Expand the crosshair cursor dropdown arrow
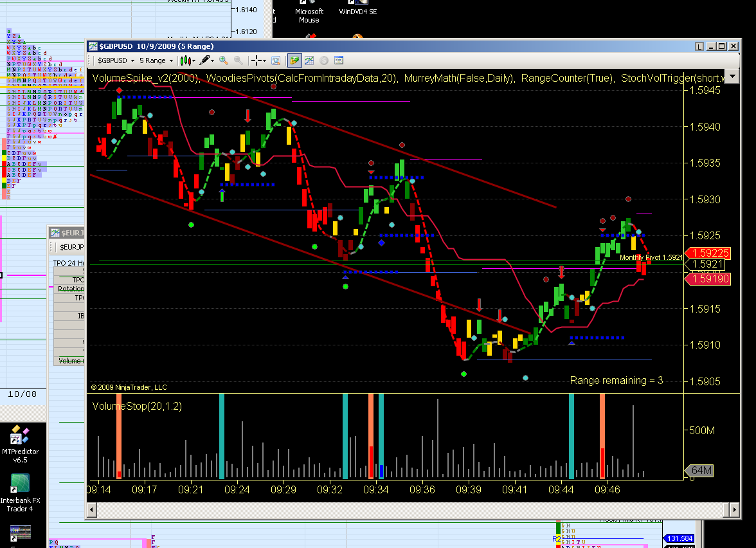The width and height of the screenshot is (756, 548). (x=265, y=60)
